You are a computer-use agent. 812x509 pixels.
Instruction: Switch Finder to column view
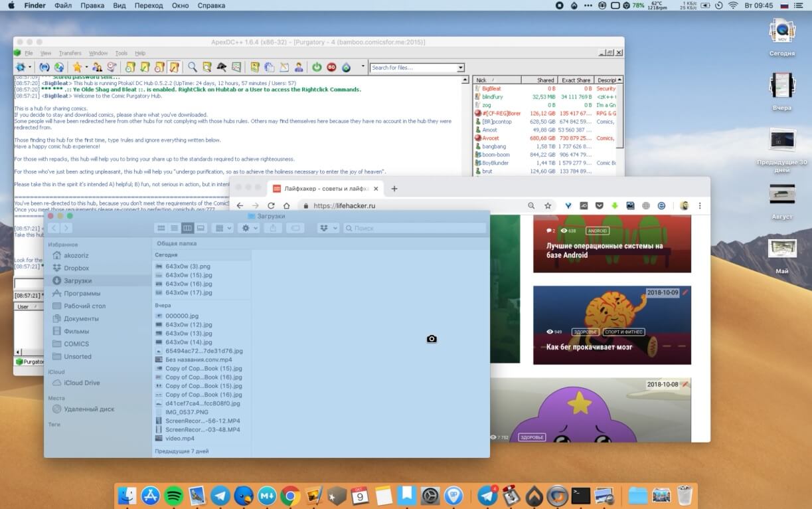pos(187,228)
